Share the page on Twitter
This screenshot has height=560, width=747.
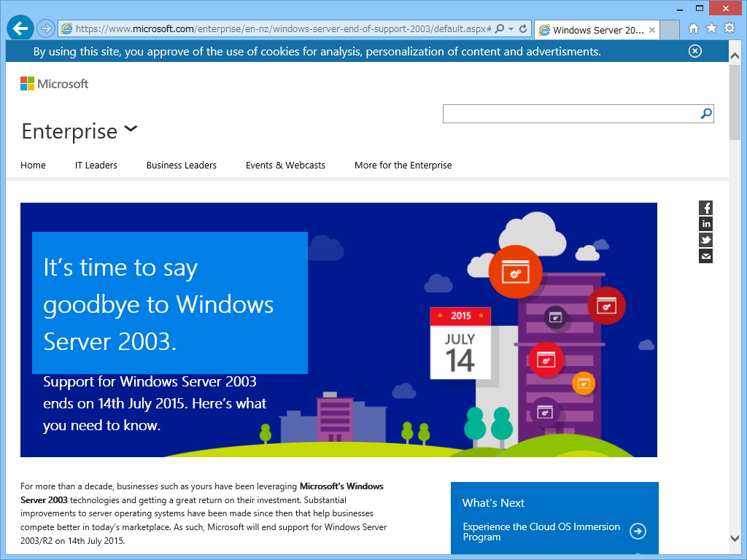point(705,240)
